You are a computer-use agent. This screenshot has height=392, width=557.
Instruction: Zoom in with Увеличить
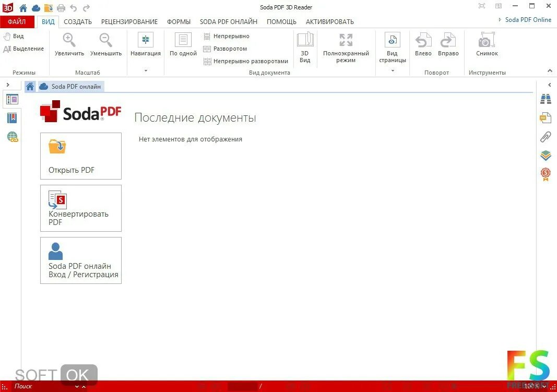click(x=69, y=44)
